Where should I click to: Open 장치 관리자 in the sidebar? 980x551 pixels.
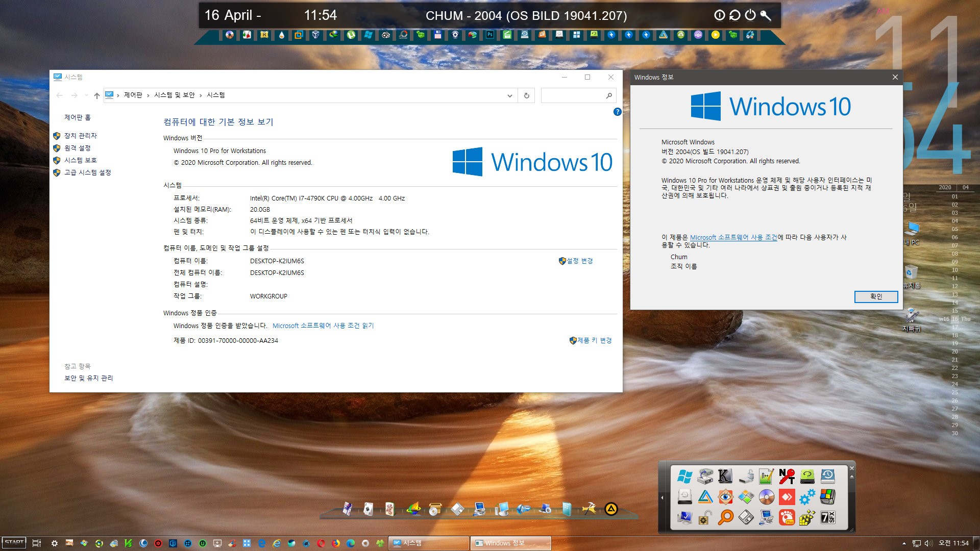[x=80, y=136]
